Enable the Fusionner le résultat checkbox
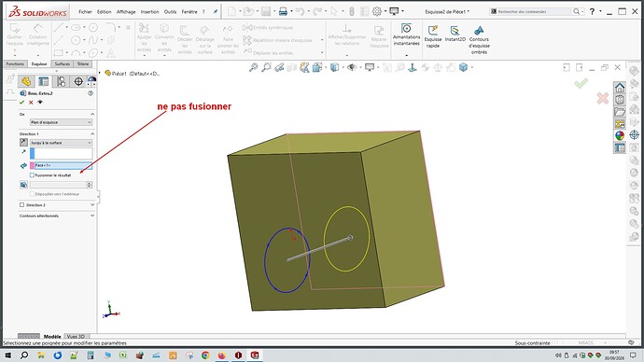This screenshot has height=362, width=644. pos(32,175)
